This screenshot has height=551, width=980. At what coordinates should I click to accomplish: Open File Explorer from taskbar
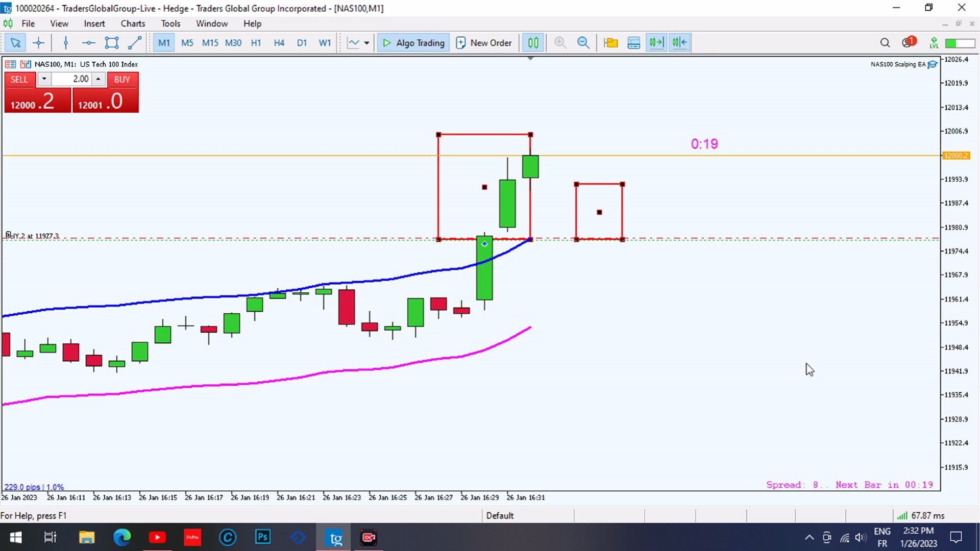[86, 537]
